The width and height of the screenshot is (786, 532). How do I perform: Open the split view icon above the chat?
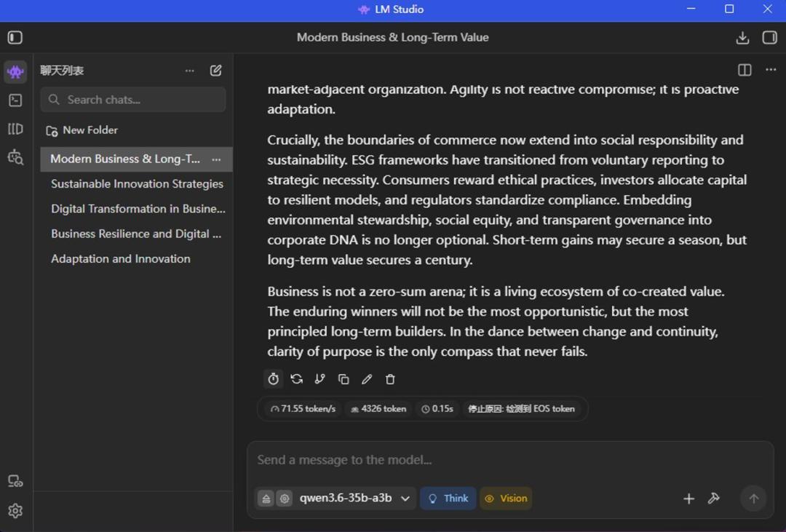pos(745,70)
